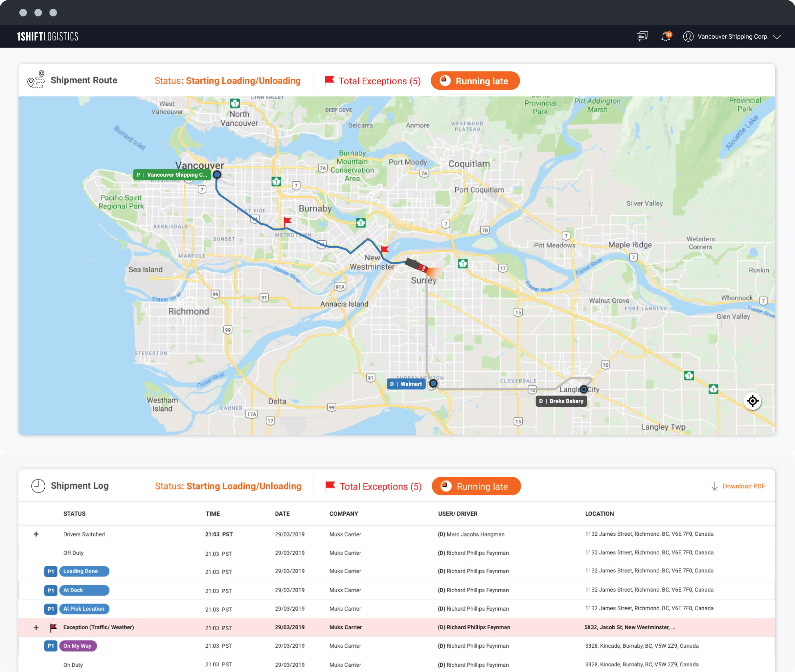Click the Shipment Log clock icon
Viewport: 795px width, 672px height.
[x=38, y=486]
